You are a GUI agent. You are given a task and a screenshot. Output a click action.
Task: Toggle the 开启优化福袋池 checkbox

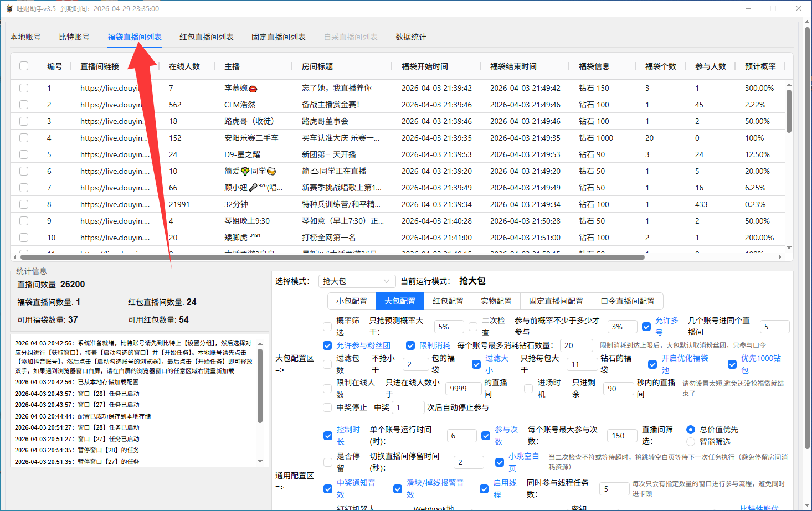(x=652, y=364)
